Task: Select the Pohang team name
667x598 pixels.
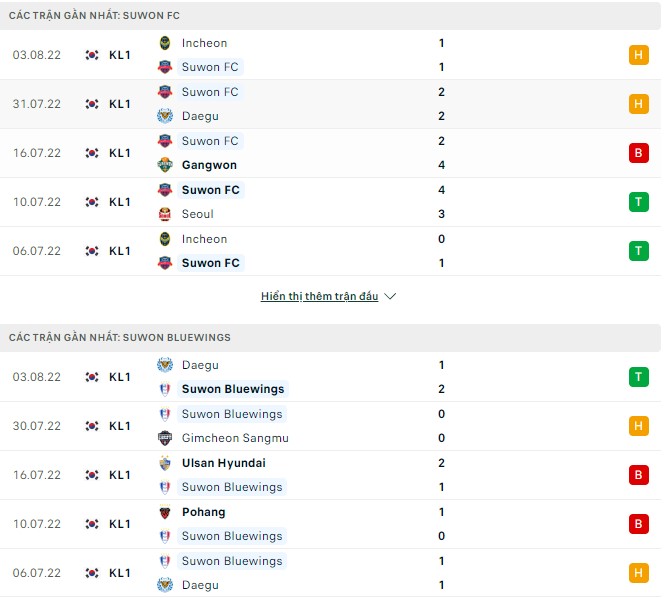Action: [204, 512]
